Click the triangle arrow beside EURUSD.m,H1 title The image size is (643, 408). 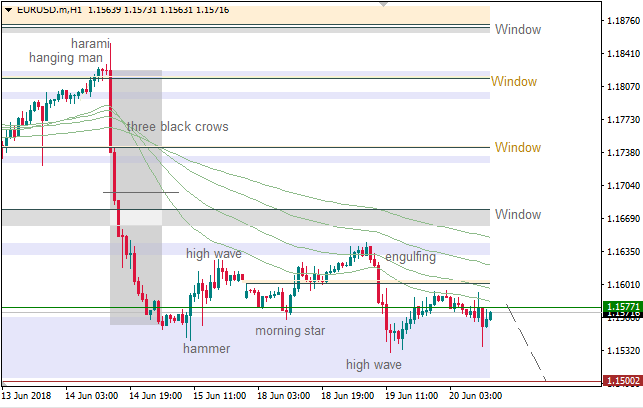tap(6, 7)
